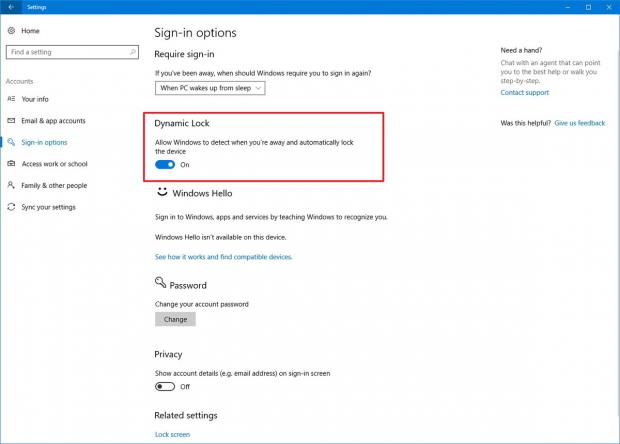This screenshot has width=620, height=444.
Task: Click the Sign-in options key icon
Action: (11, 142)
